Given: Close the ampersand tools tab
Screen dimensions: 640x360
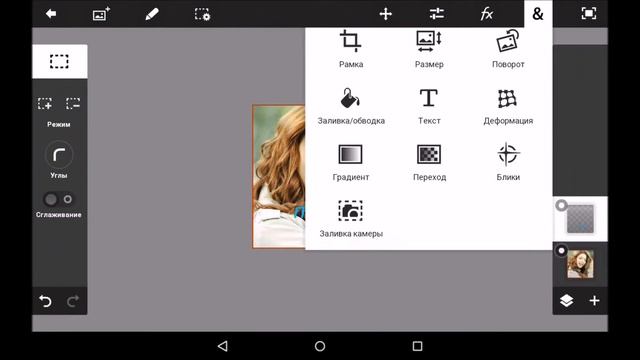Looking at the screenshot, I should point(538,14).
